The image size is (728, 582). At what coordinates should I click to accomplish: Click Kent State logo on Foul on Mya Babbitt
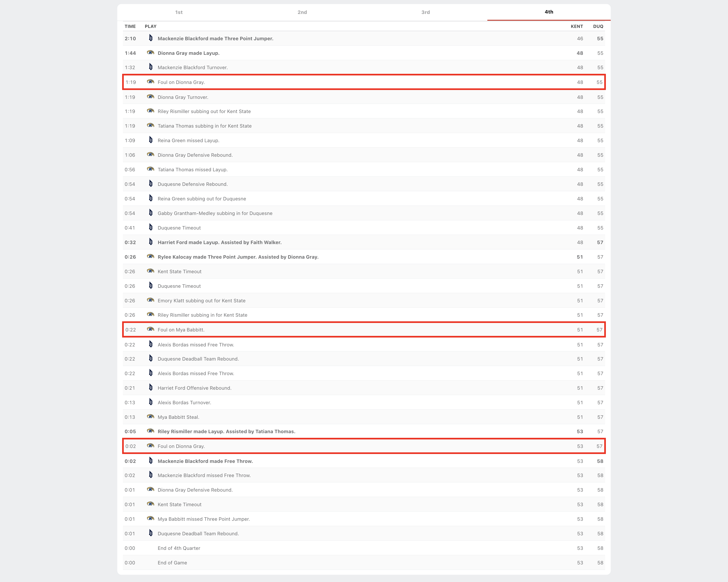[x=151, y=329]
